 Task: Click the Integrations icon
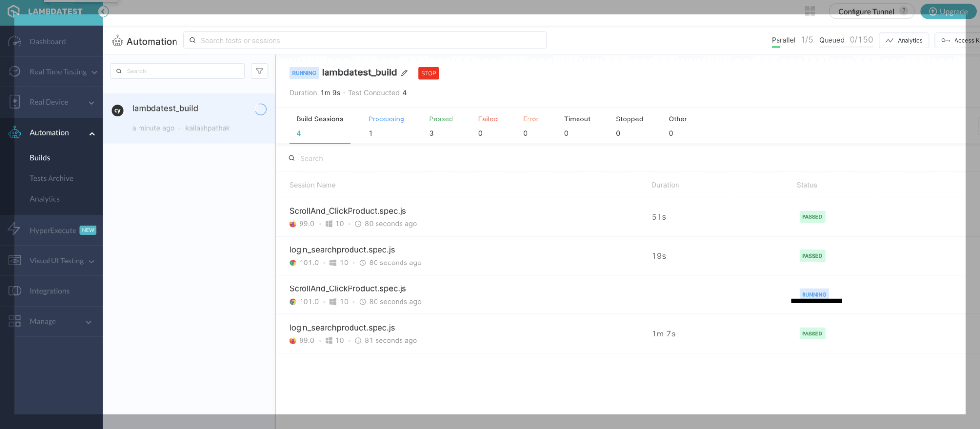(15, 291)
